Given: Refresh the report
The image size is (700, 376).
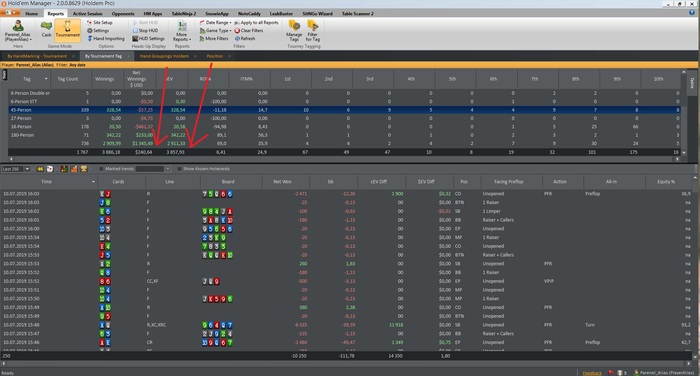Looking at the screenshot, I should (245, 38).
